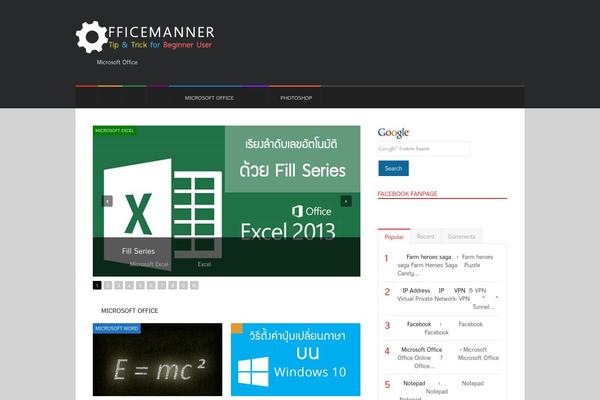Open the Windows 10 language switch article

295,359
